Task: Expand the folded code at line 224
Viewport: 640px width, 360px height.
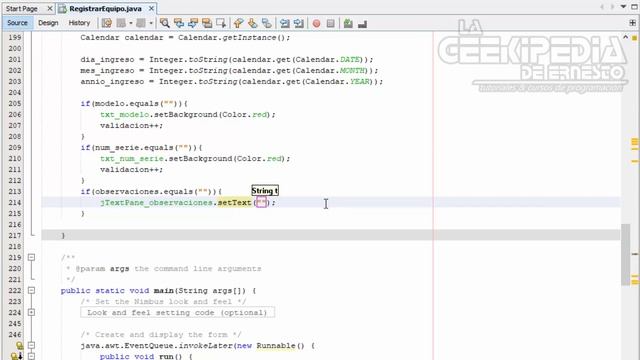Action: [x=31, y=312]
